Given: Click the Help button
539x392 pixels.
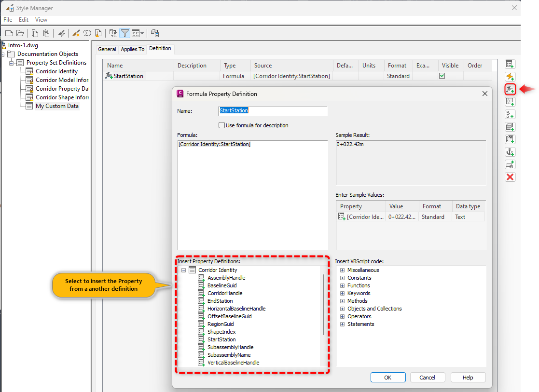Looking at the screenshot, I should 468,377.
